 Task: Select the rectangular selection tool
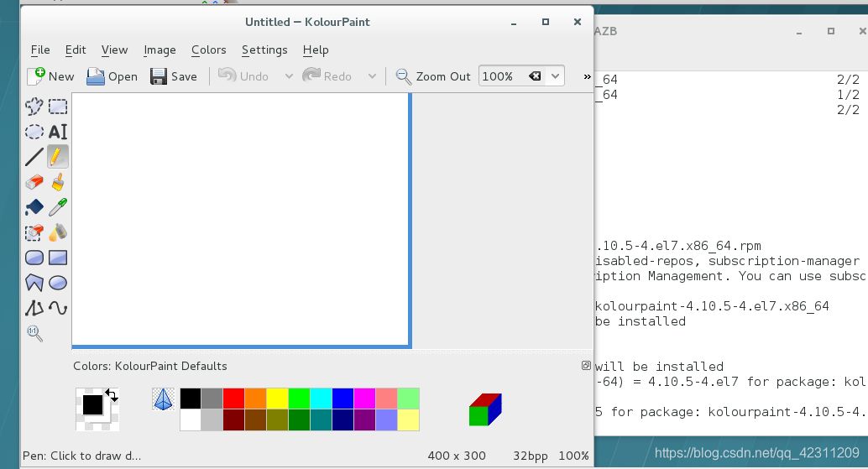pos(58,107)
